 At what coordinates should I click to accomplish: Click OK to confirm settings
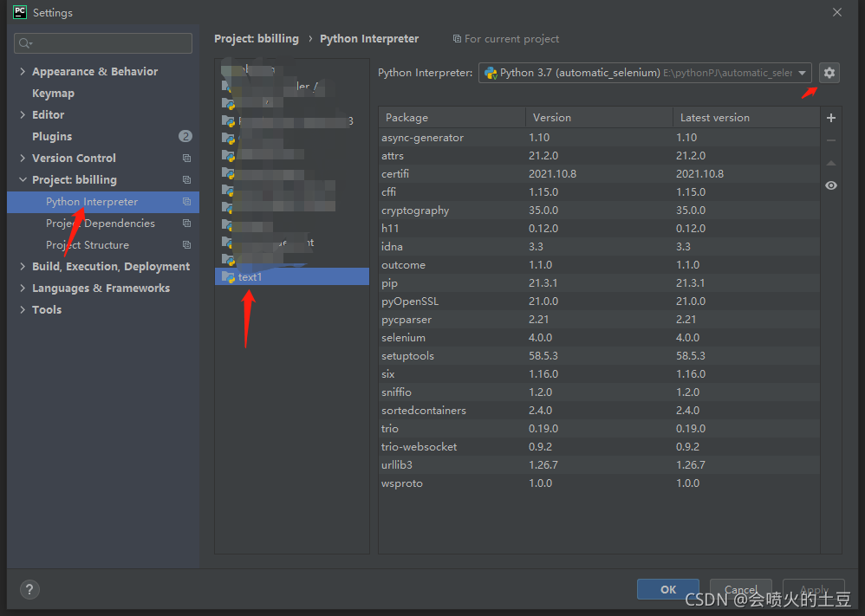[668, 589]
